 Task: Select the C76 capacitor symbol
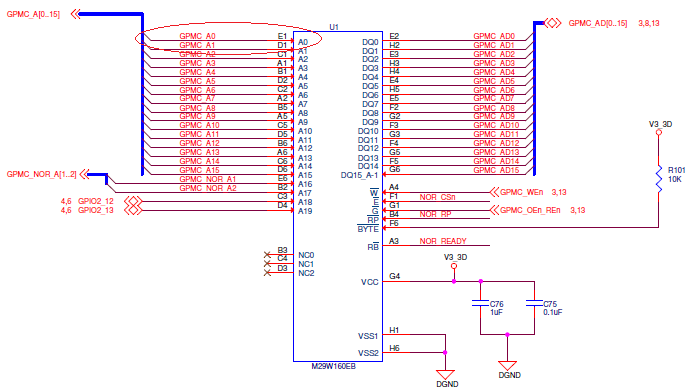click(481, 303)
